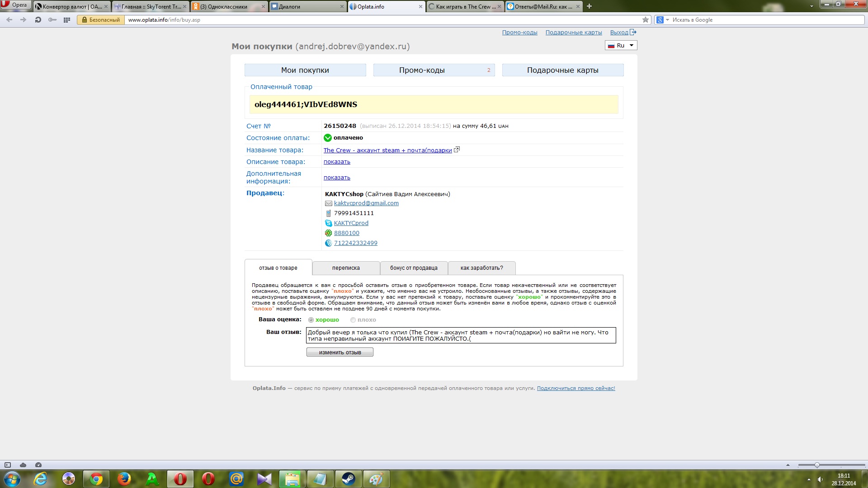Open the Steam icon in the taskbar
This screenshot has height=488, width=868.
[348, 479]
